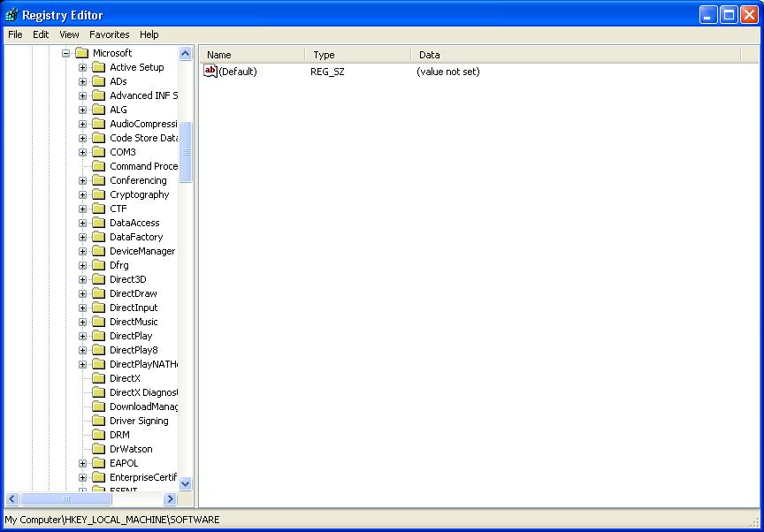Collapse the Microsoft key
This screenshot has width=764, height=532.
pos(65,53)
